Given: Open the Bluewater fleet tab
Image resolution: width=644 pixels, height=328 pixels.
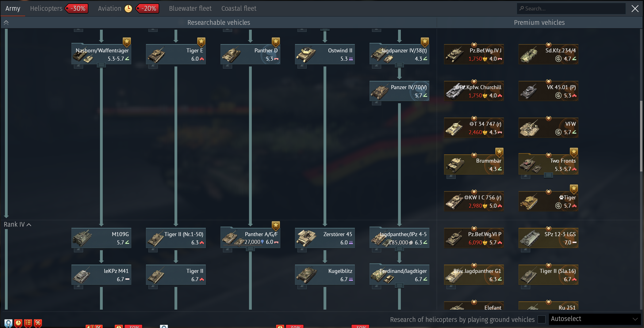Looking at the screenshot, I should click(x=190, y=9).
